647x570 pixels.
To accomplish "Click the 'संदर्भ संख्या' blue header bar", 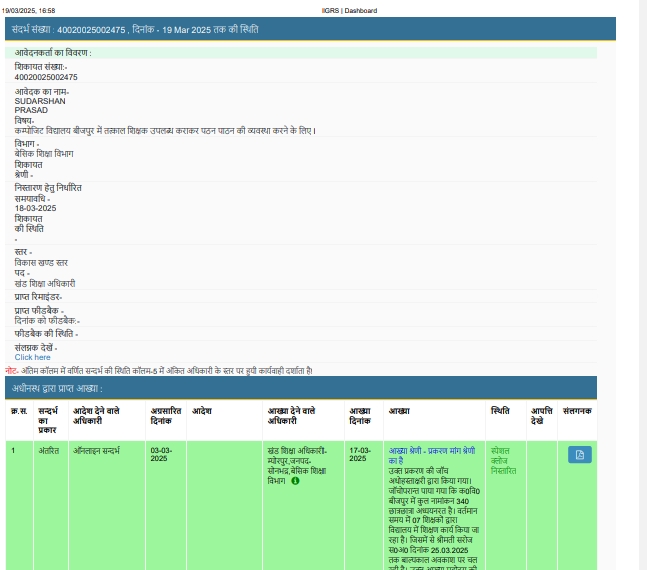I will [x=310, y=30].
